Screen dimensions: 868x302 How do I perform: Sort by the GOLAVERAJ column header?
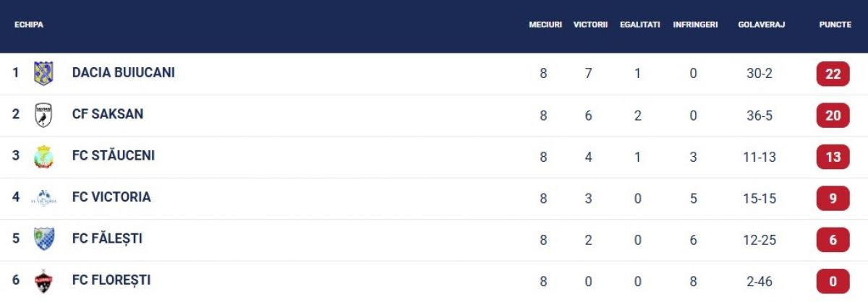(x=759, y=25)
